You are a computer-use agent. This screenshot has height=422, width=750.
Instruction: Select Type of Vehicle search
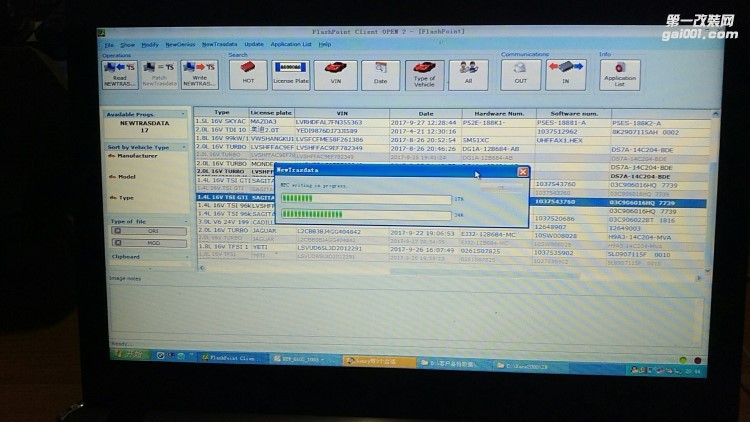424,74
